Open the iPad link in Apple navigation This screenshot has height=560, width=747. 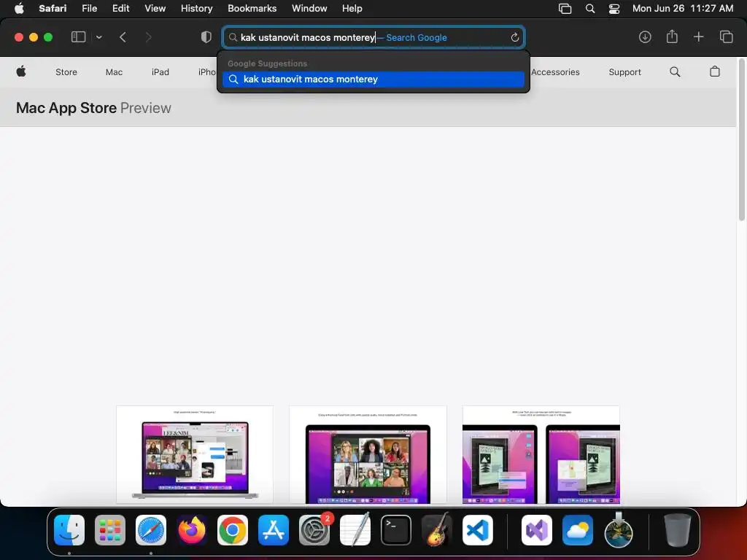coord(160,72)
